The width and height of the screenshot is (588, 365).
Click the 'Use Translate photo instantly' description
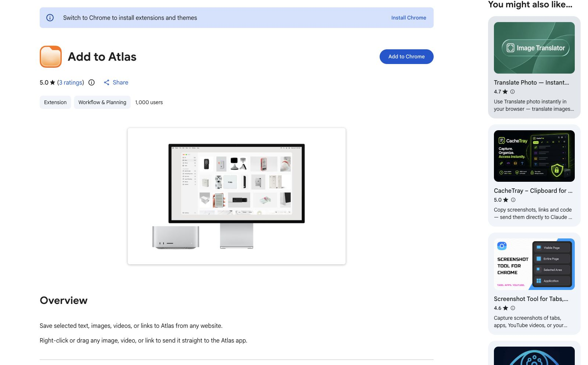pos(534,105)
